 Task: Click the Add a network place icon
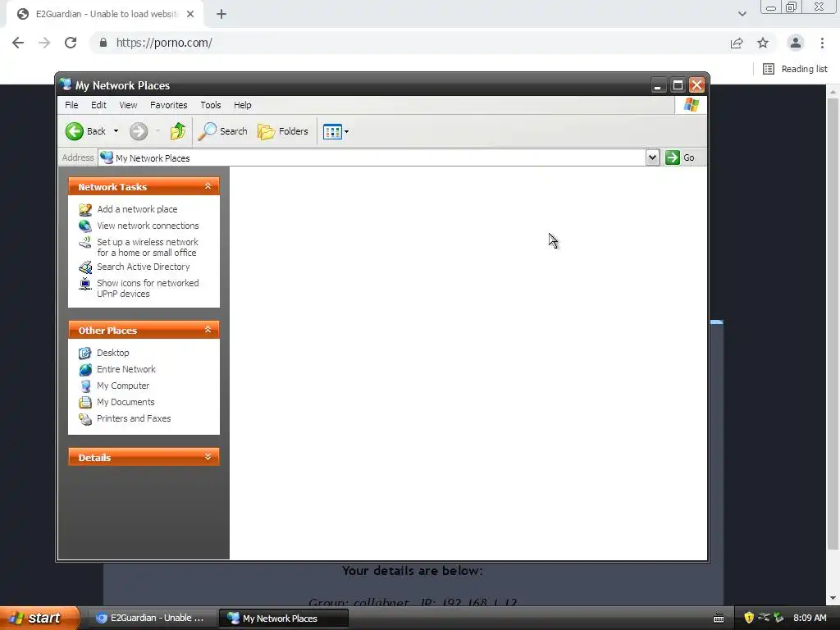point(85,209)
